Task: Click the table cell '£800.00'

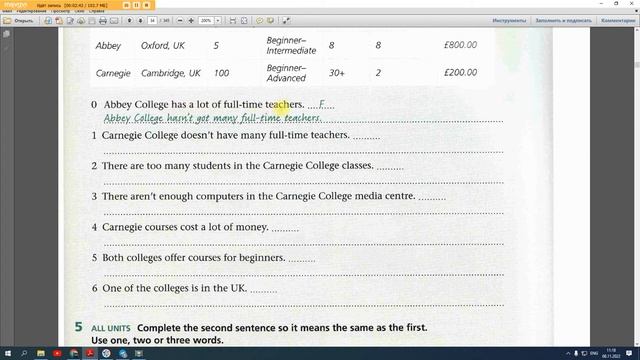Action: coord(460,45)
